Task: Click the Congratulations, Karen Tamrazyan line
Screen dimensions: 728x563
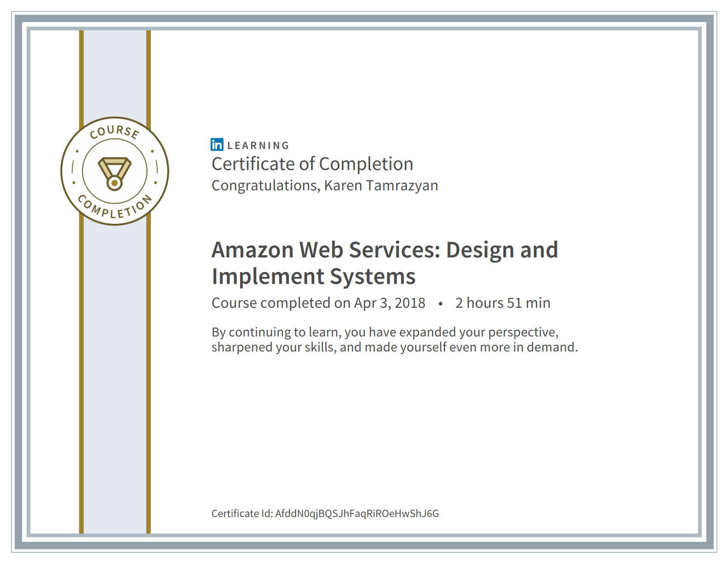Action: (x=325, y=185)
